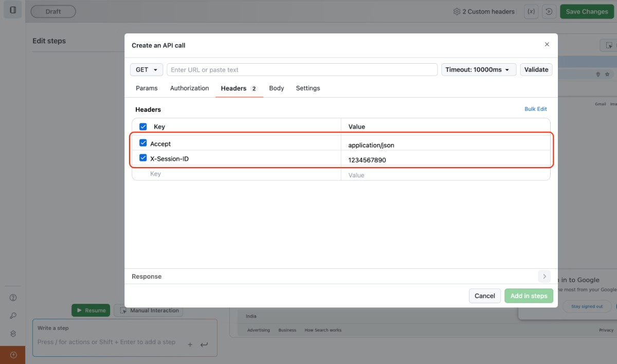Switch to the Authorization tab
Image resolution: width=617 pixels, height=364 pixels.
pyautogui.click(x=189, y=88)
